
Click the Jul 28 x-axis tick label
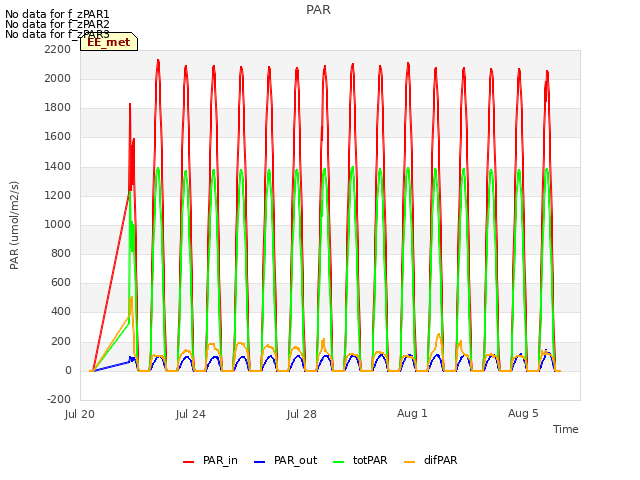click(x=302, y=414)
